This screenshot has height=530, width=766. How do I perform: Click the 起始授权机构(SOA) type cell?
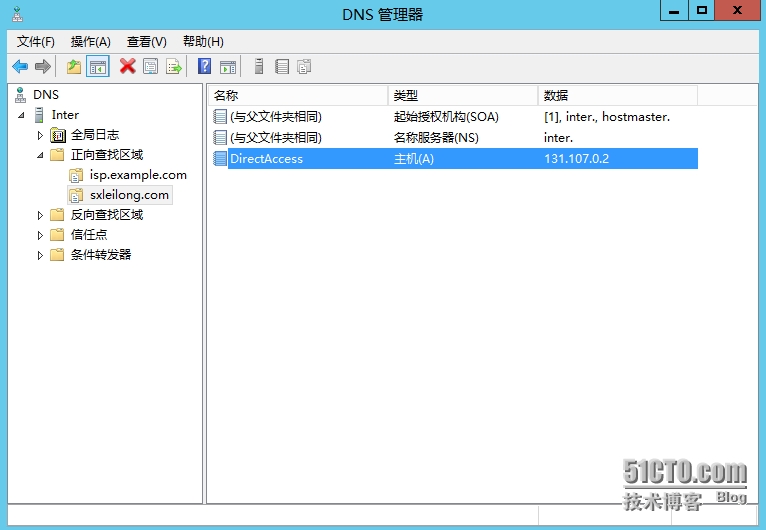pyautogui.click(x=446, y=117)
